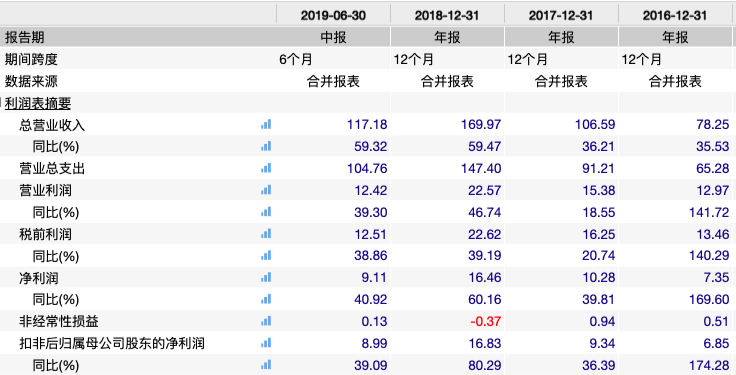
Task: Click 中报 cell under 2019-06-30
Action: (333, 37)
